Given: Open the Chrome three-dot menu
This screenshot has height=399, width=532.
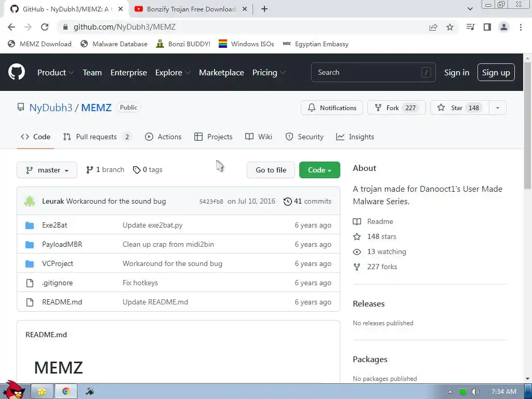Looking at the screenshot, I should pos(521,27).
